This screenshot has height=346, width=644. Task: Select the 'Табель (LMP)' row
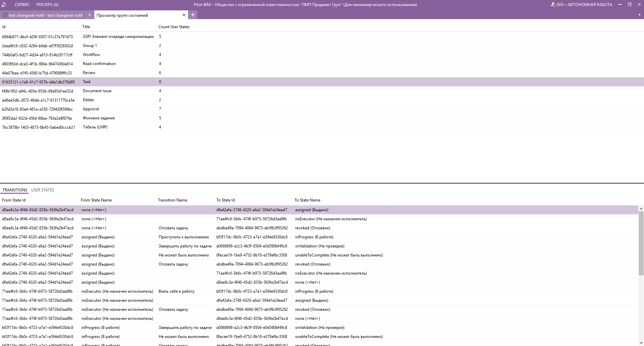95,127
